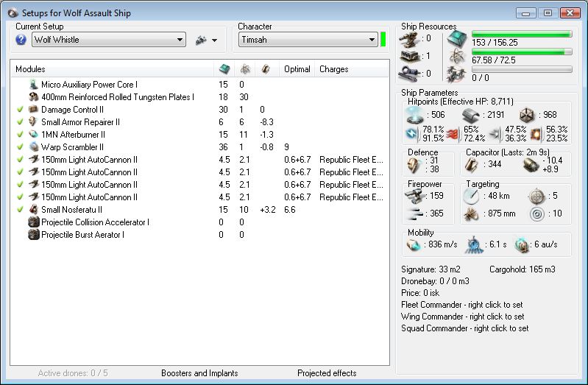Screen dimensions: 588x385
Task: Click the CPU usage progress bar
Action: click(x=522, y=34)
